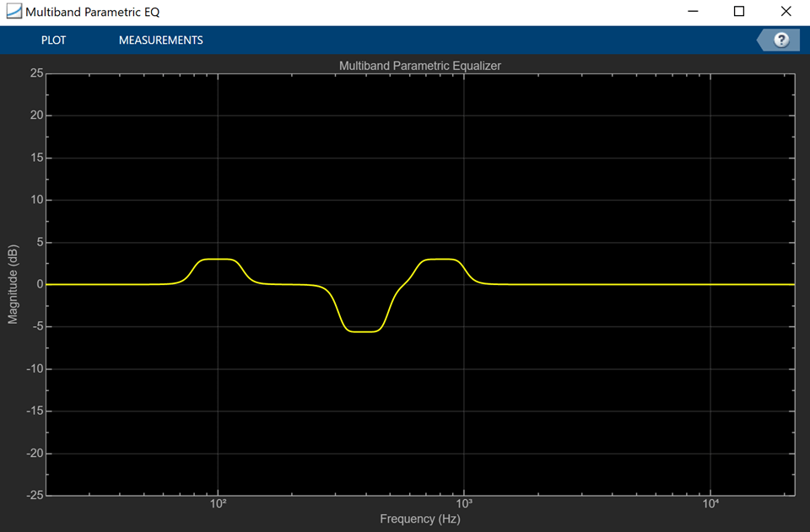Click the 0 dB magnitude tick label
Image resolution: width=810 pixels, height=532 pixels.
(x=39, y=284)
